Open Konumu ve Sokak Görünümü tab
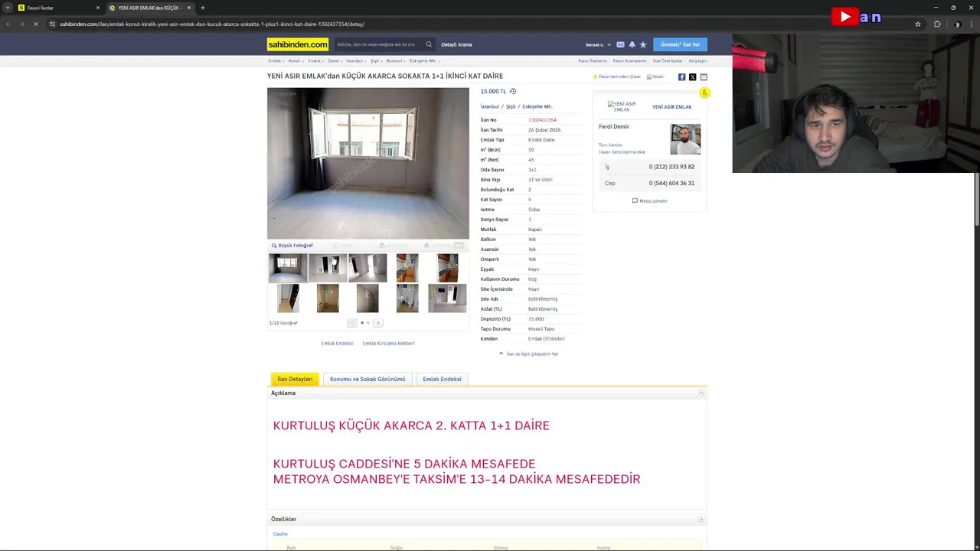980x551 pixels. click(x=367, y=379)
